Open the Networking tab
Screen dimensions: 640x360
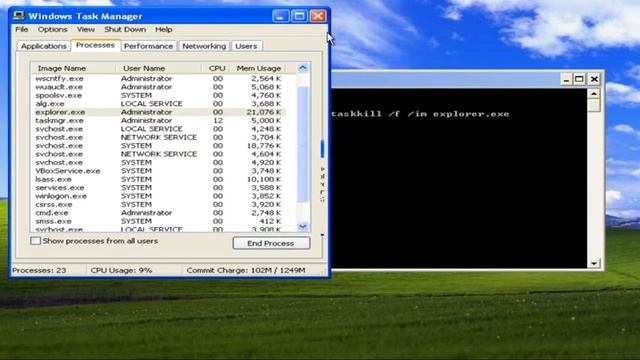[204, 46]
